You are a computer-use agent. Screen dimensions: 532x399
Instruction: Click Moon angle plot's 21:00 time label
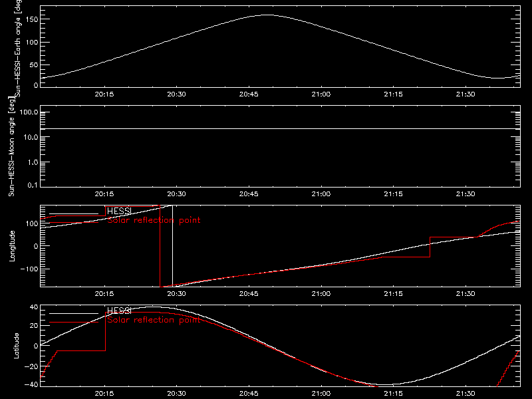point(321,194)
